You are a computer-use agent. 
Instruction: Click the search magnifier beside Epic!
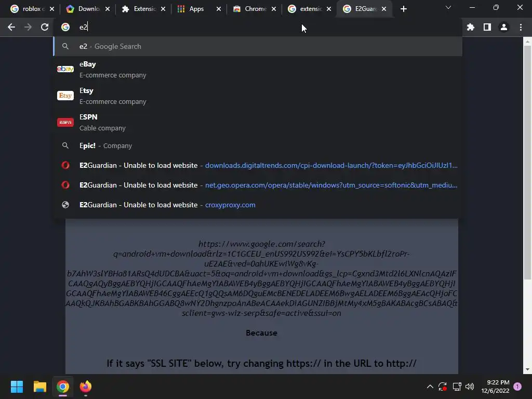pos(65,146)
